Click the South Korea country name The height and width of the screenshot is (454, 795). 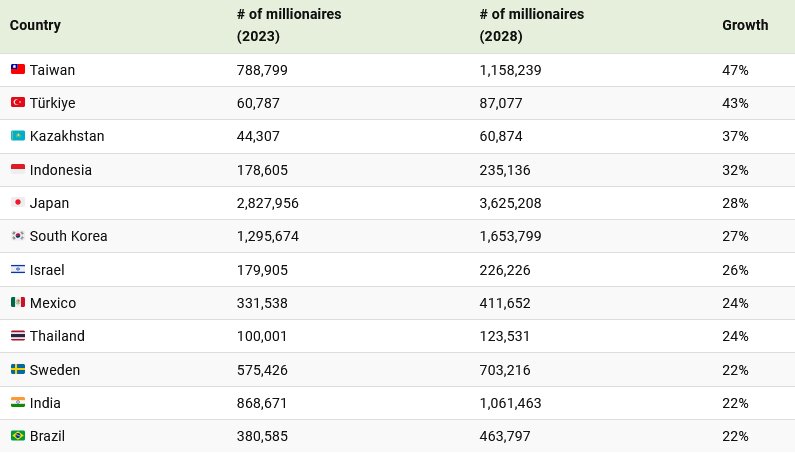[68, 236]
